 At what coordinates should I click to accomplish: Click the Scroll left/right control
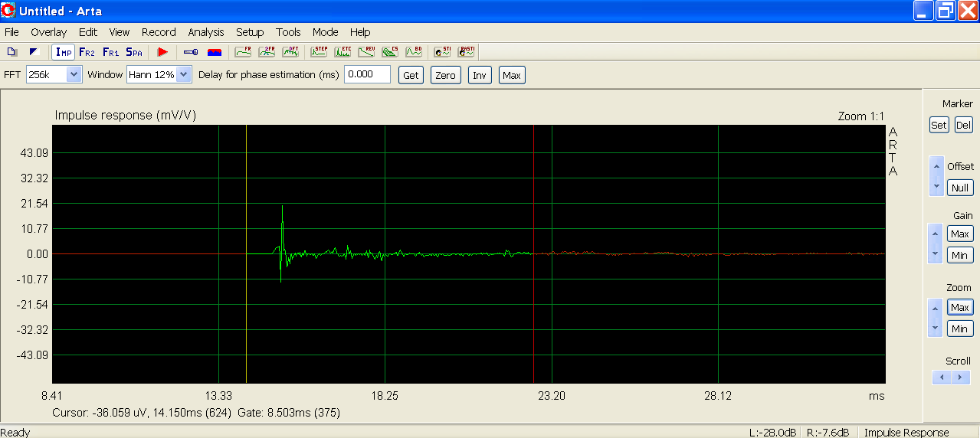pyautogui.click(x=951, y=377)
